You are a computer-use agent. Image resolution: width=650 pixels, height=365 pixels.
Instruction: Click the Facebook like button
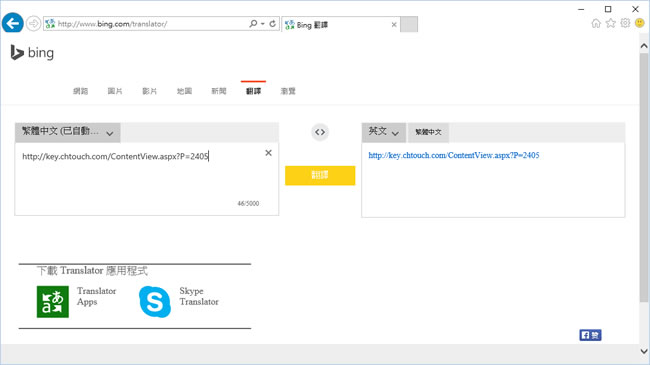590,335
